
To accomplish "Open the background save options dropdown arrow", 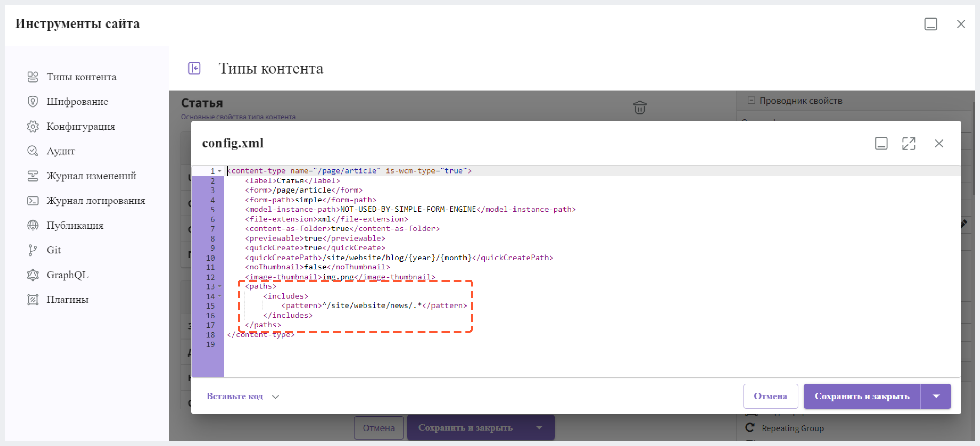I will coord(539,428).
